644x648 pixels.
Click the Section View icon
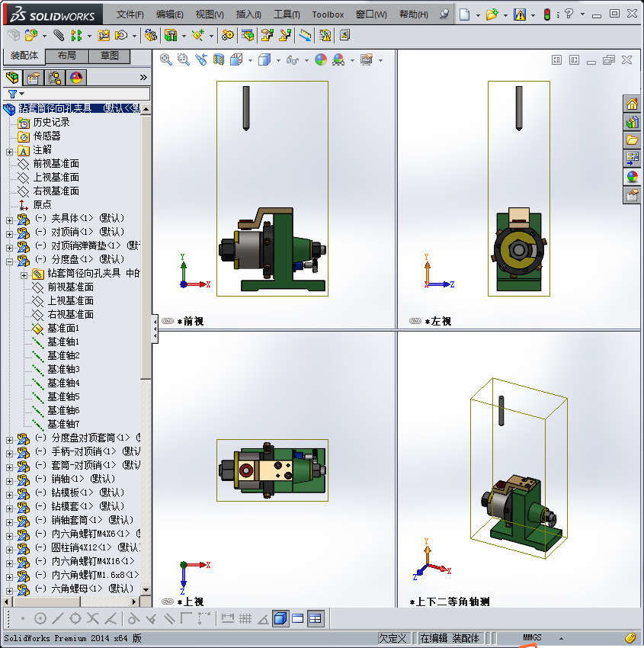point(219,60)
